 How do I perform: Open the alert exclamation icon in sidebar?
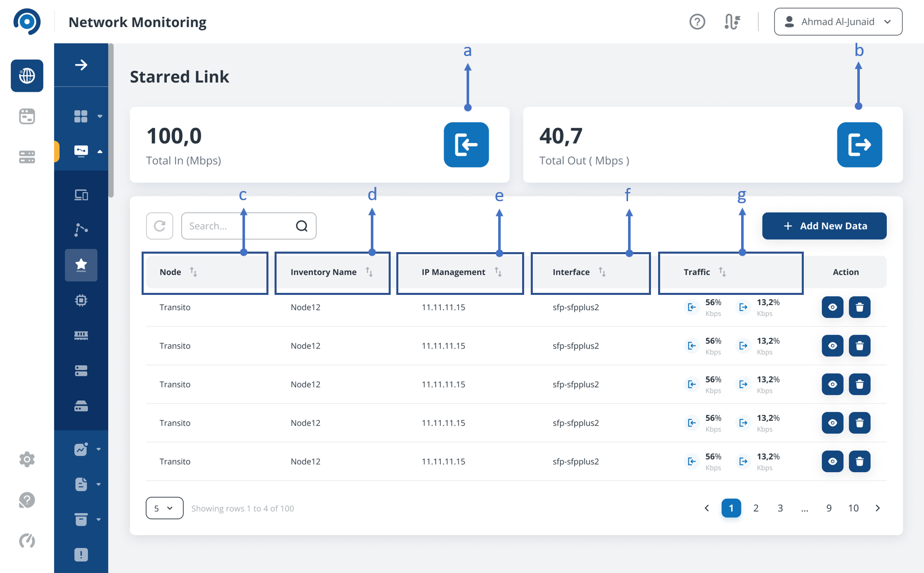tap(81, 555)
